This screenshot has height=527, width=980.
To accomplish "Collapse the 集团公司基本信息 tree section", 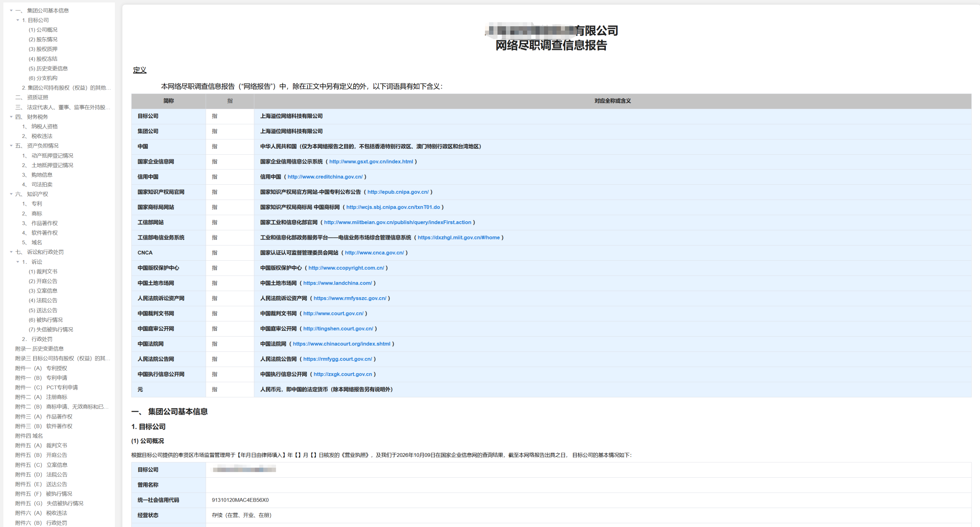I will 11,11.
